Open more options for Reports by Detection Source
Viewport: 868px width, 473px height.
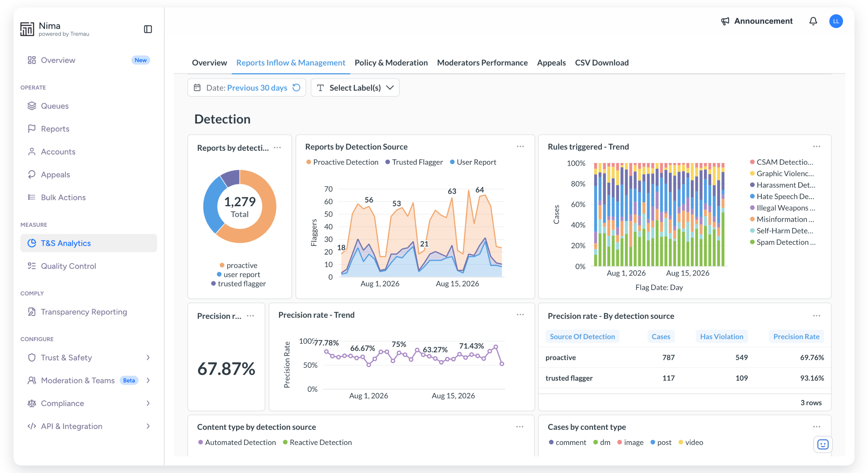(x=520, y=147)
